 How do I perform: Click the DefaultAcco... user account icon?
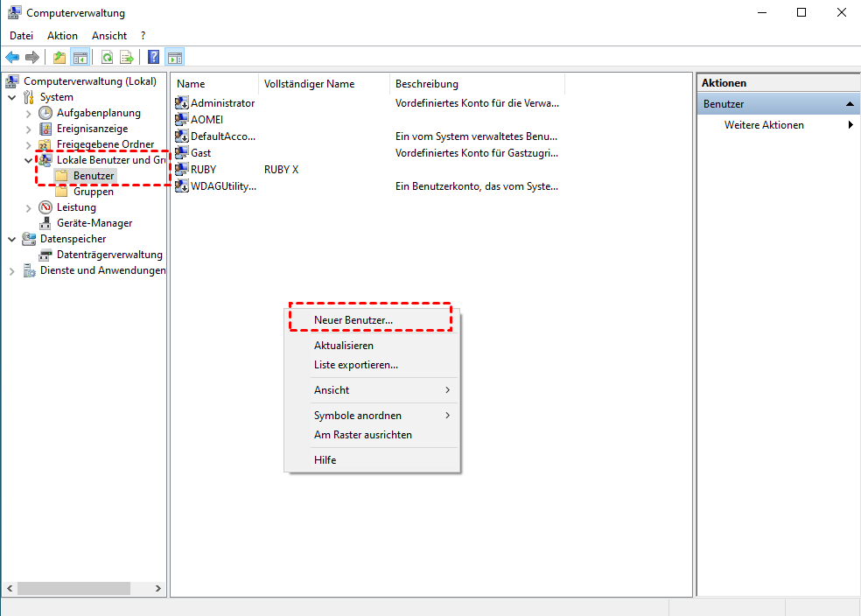[182, 136]
